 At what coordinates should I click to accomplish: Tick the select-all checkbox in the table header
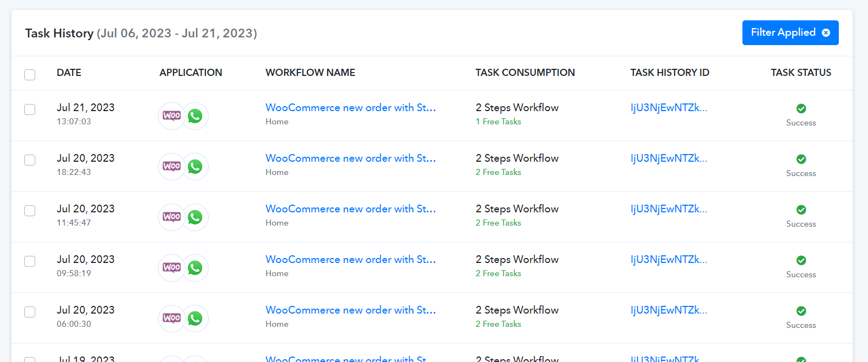tap(30, 74)
